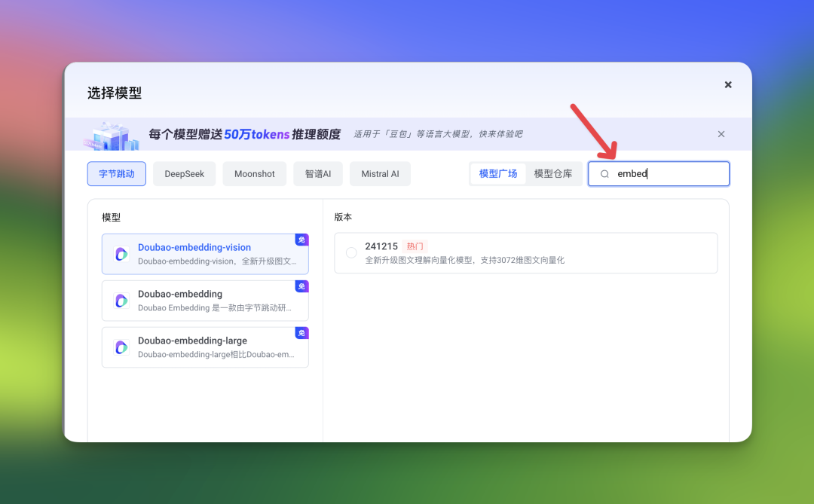Click the 版本 column heading
This screenshot has width=814, height=504.
pyautogui.click(x=343, y=217)
